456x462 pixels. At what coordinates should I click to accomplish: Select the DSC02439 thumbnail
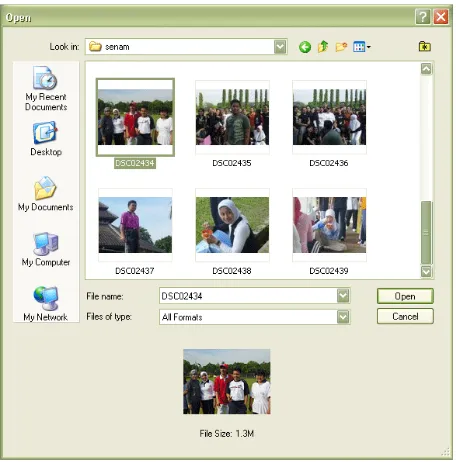[329, 225]
